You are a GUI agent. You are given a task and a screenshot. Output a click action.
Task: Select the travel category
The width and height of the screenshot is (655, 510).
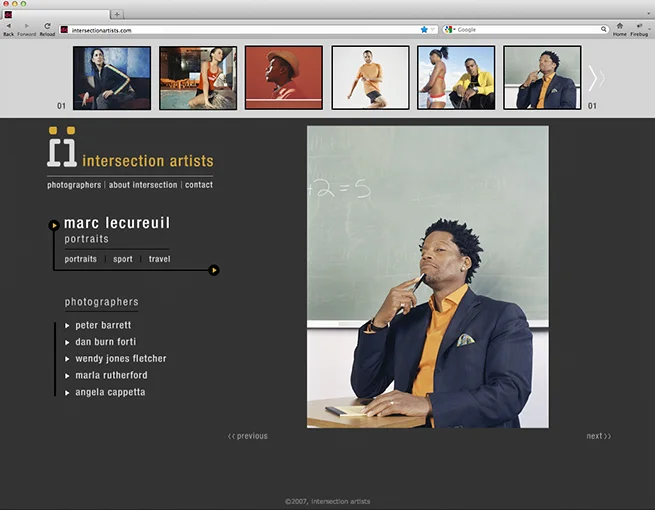click(x=160, y=259)
